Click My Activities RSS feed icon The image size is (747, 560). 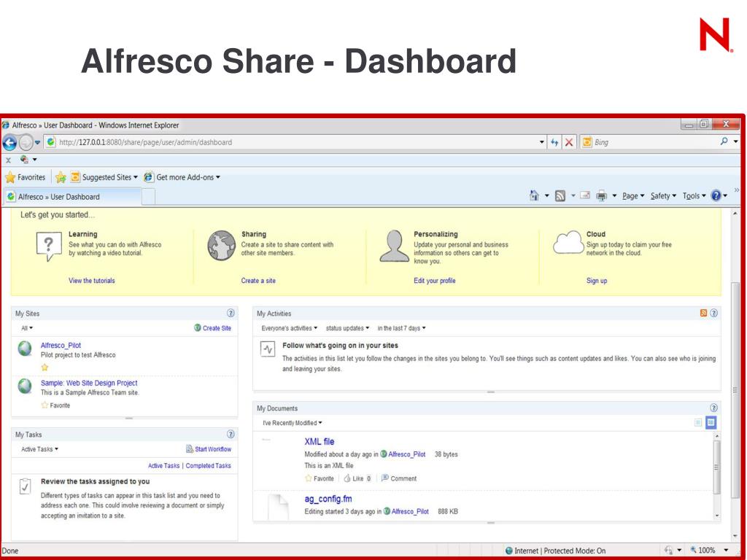coord(703,313)
